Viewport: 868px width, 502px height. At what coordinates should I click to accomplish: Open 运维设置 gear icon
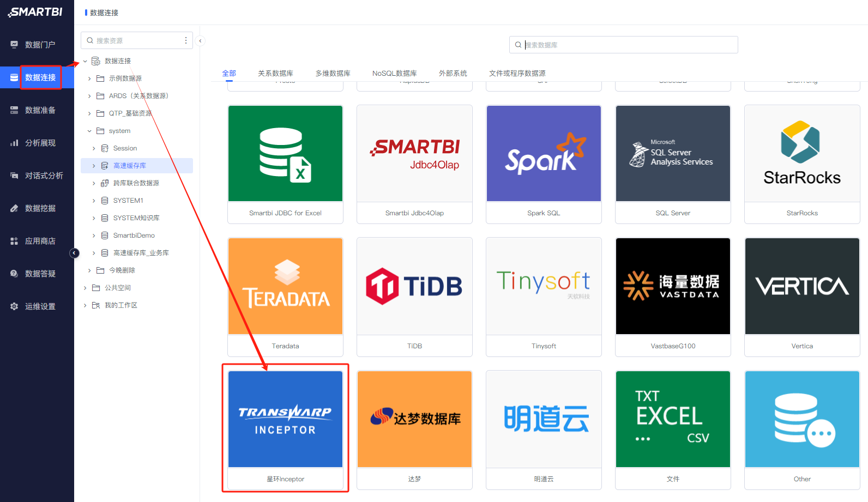coord(14,306)
